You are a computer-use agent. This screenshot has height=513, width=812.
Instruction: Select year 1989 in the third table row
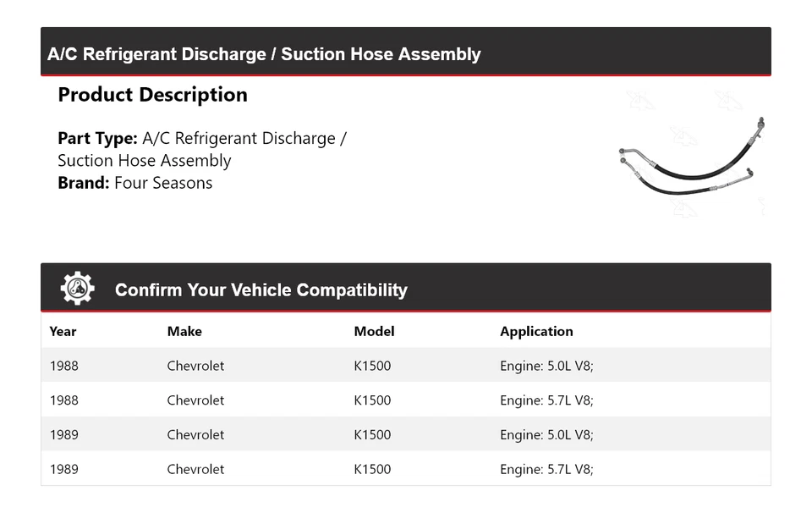[x=64, y=435]
